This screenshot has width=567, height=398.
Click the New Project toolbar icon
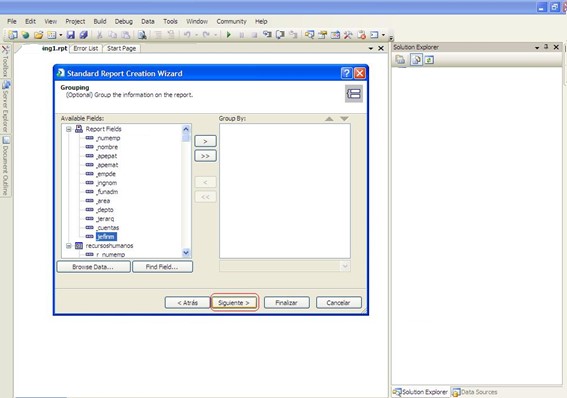13,35
